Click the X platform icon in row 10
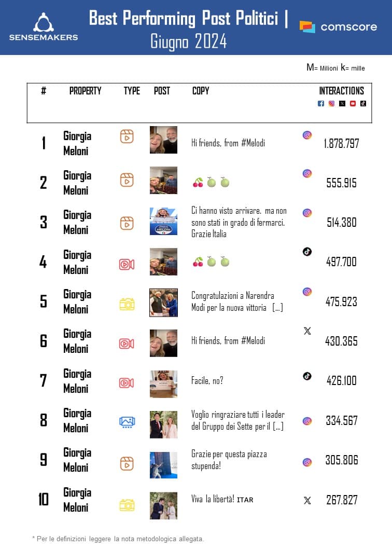This screenshot has height=549, width=392. pos(307,500)
